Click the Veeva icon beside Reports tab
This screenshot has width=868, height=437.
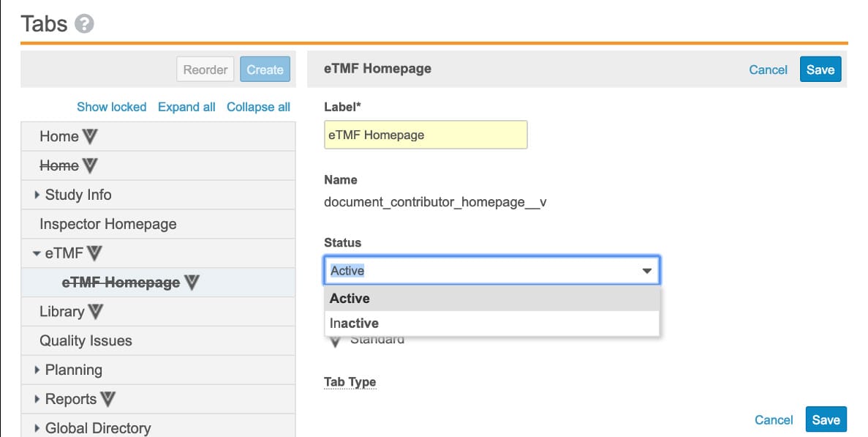click(107, 399)
